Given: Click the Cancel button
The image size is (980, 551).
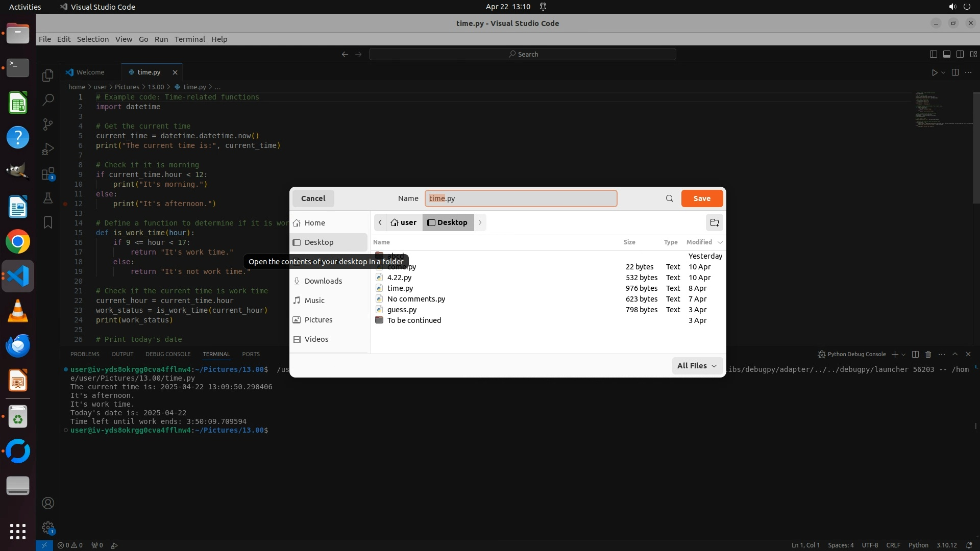Looking at the screenshot, I should point(313,198).
